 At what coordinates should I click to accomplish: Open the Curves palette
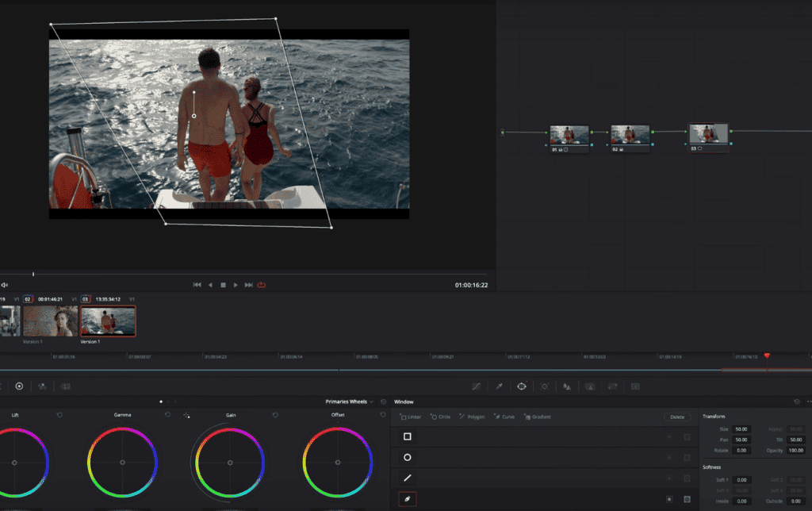(476, 386)
